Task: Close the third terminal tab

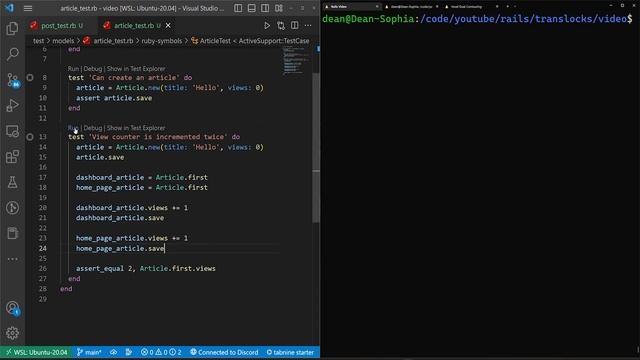Action: (497, 7)
